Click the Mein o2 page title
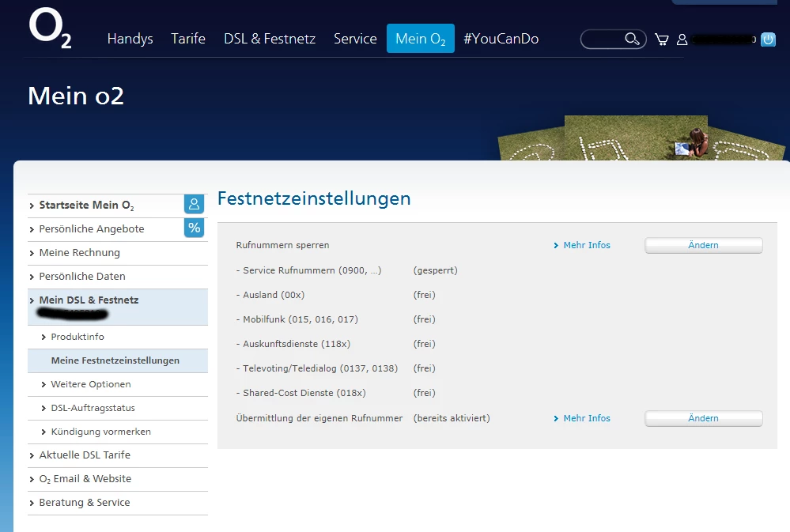This screenshot has width=790, height=532. (76, 96)
